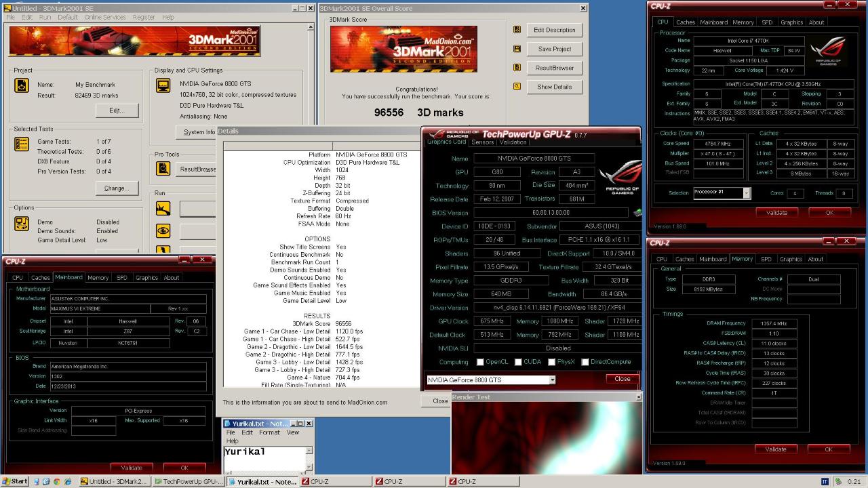Click the Edit Description button

tap(554, 30)
